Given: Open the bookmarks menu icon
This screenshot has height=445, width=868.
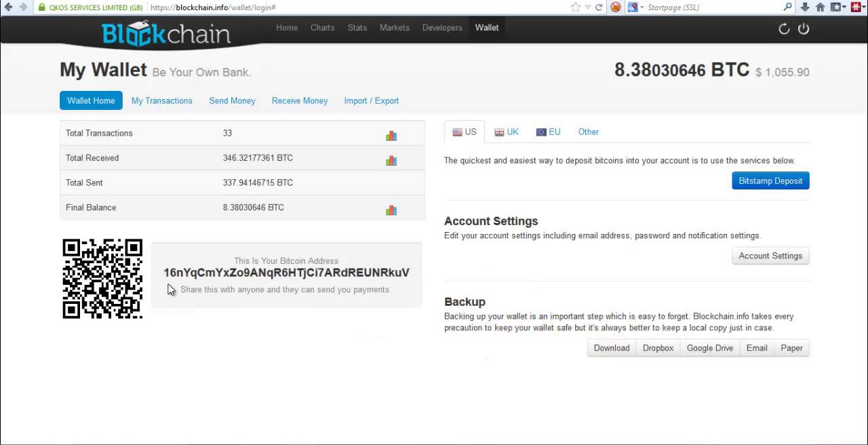Looking at the screenshot, I should (x=839, y=7).
